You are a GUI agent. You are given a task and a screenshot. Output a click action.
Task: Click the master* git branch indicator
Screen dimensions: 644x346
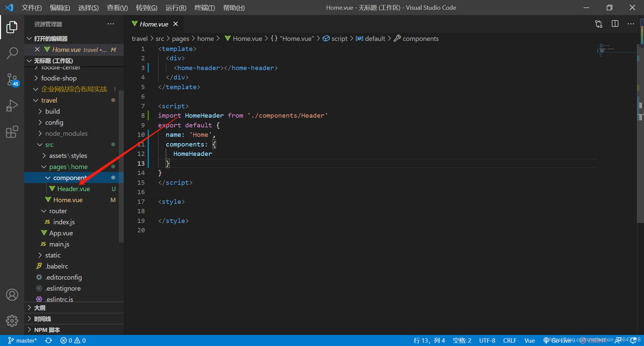tap(22, 341)
